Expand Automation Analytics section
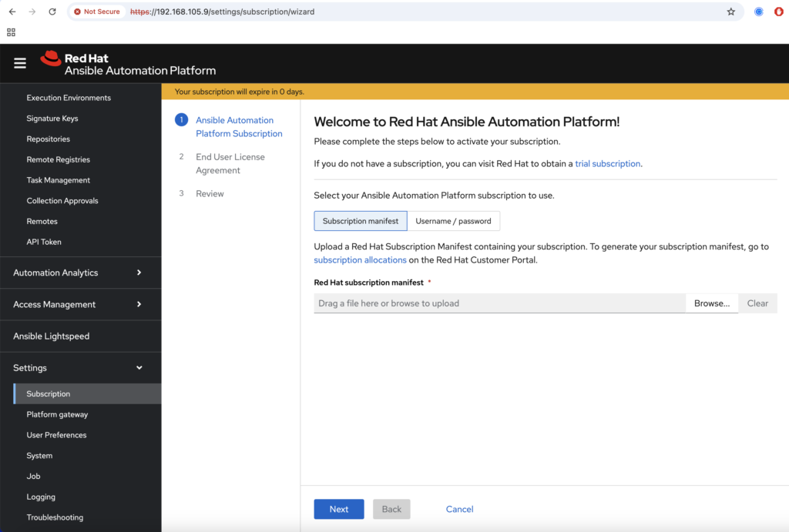Screen dimensions: 789x532 [80, 273]
